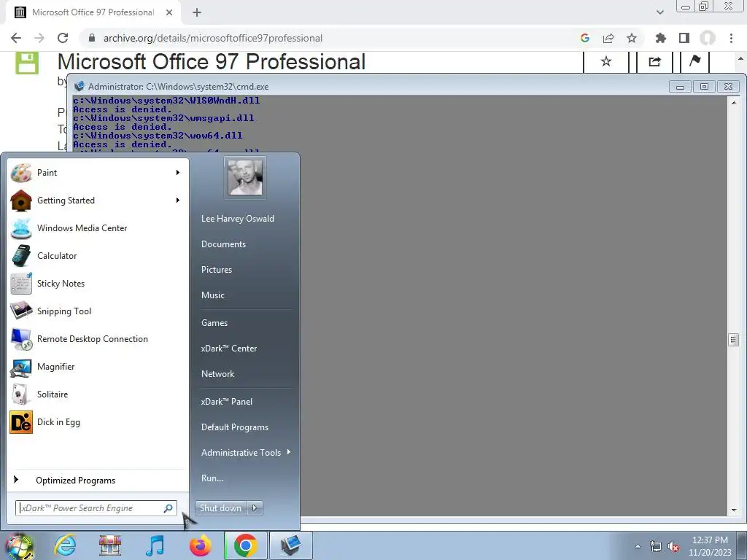Expand Getting Started submenu arrow
The width and height of the screenshot is (747, 560).
[178, 200]
